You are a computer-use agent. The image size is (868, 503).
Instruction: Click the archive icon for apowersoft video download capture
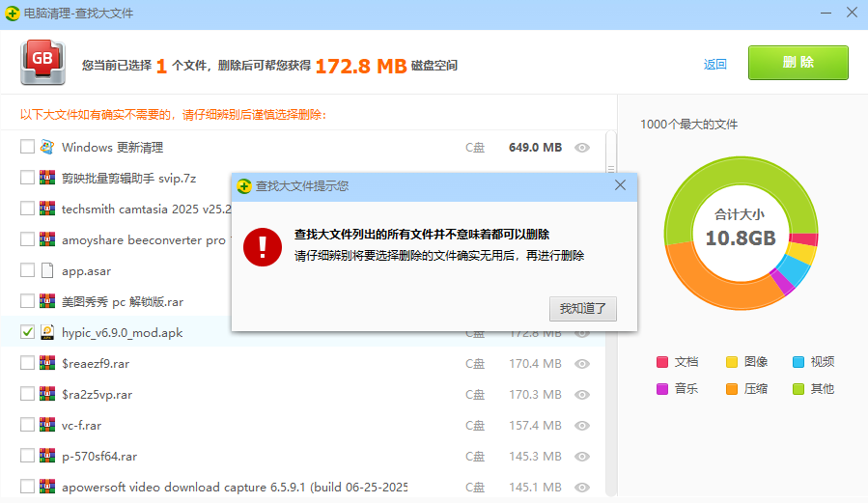(x=47, y=487)
